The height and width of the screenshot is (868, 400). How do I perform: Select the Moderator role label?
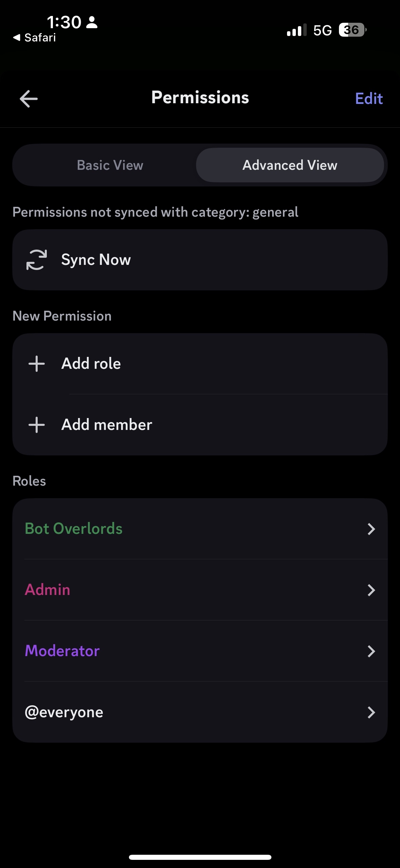[x=62, y=651]
